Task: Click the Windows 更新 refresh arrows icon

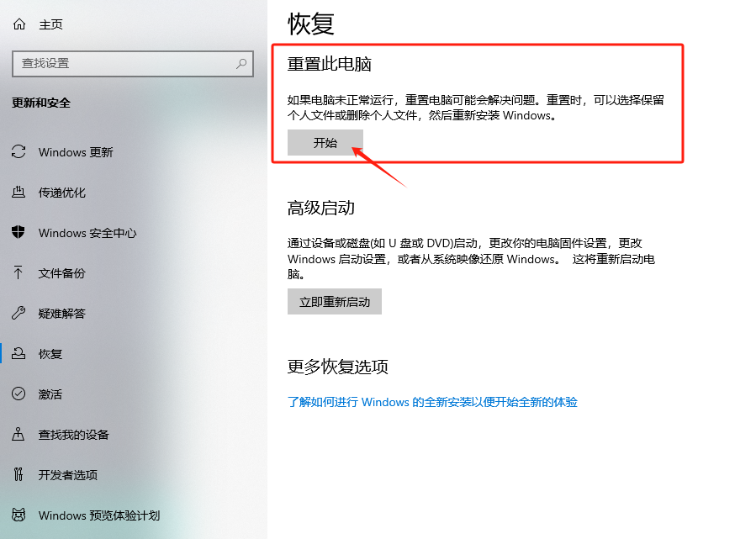Action: tap(19, 152)
